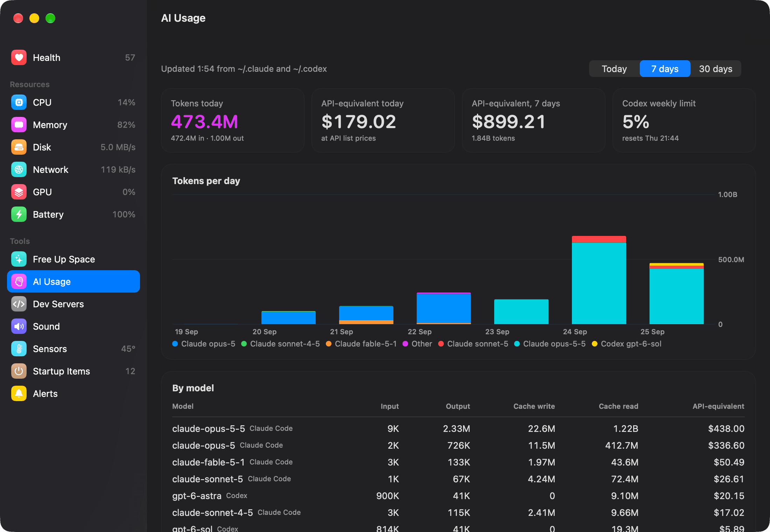Click the Sensors thermometer icon
The width and height of the screenshot is (770, 532).
pos(19,349)
